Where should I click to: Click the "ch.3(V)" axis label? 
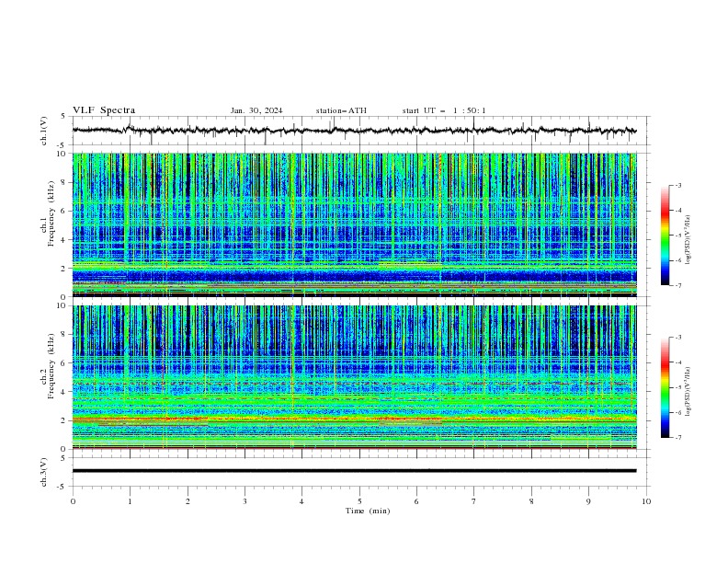[x=44, y=472]
